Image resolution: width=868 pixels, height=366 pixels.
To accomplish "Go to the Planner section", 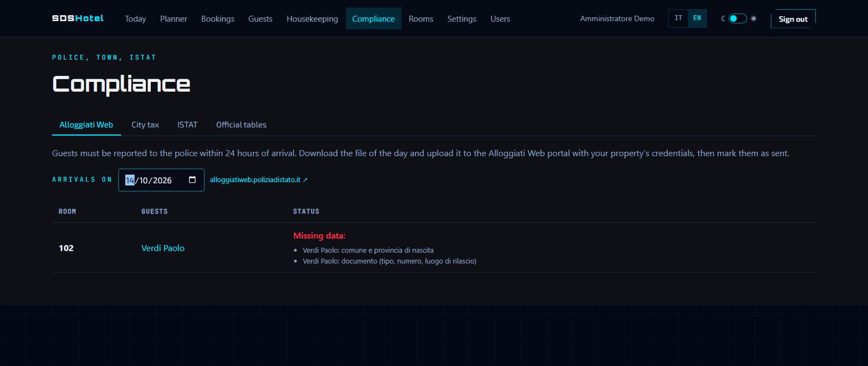I will pyautogui.click(x=174, y=18).
